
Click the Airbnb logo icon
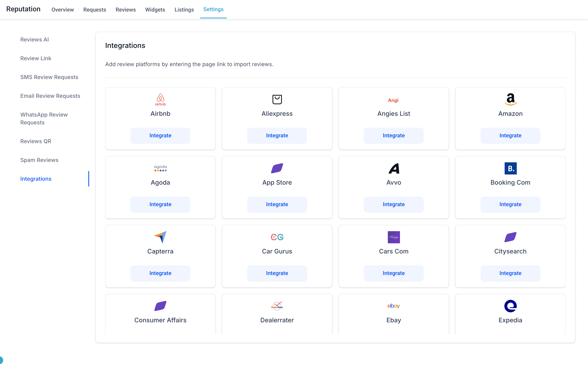coord(160,99)
